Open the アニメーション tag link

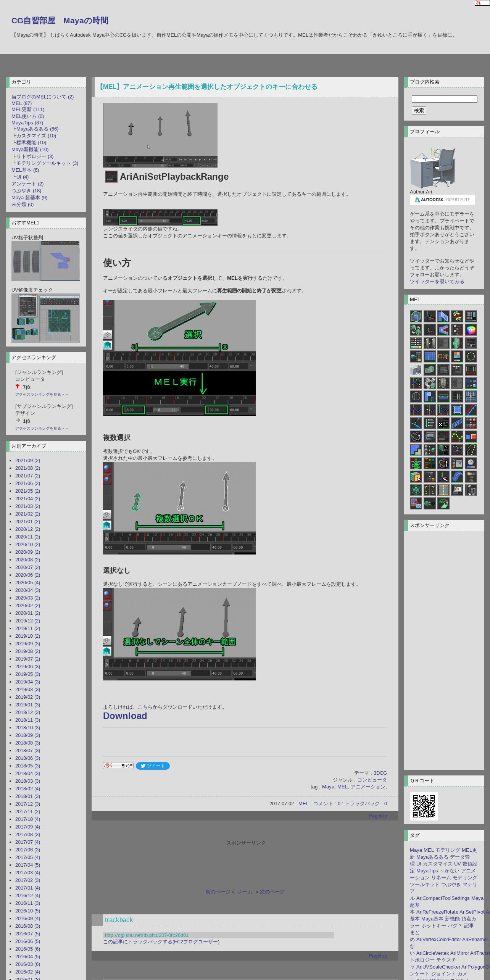point(368,787)
